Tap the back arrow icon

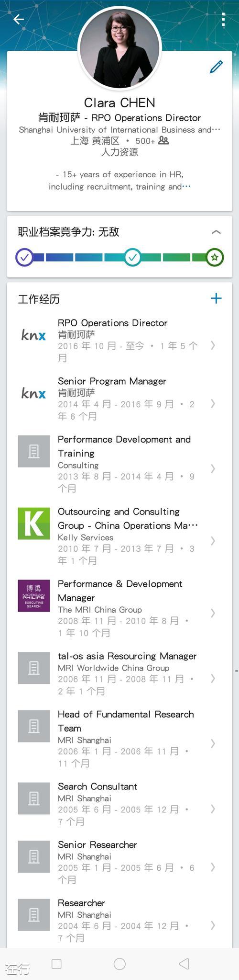click(19, 19)
